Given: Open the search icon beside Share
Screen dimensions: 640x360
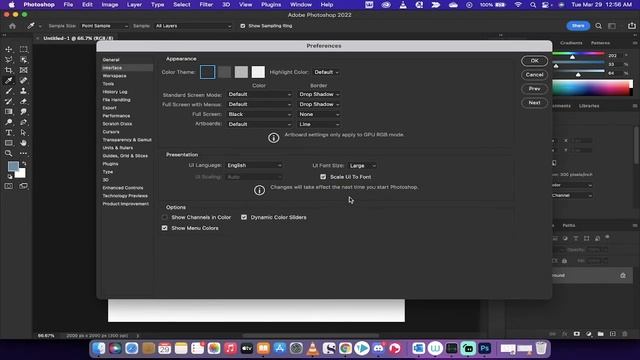Looking at the screenshot, I should click(x=598, y=26).
